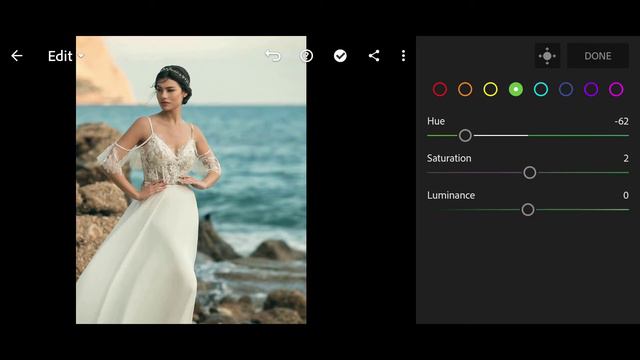640x360 pixels.
Task: Select the orange color channel
Action: pos(465,89)
